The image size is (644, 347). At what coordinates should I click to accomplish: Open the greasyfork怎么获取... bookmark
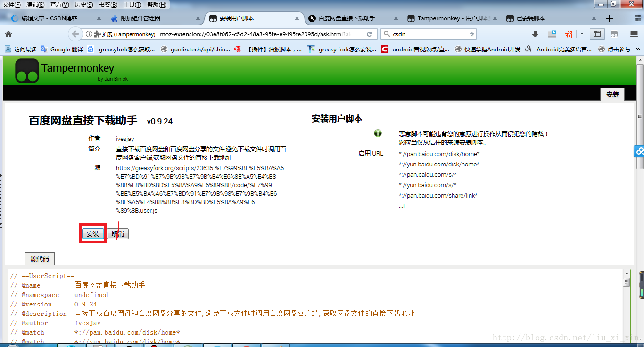coord(122,49)
